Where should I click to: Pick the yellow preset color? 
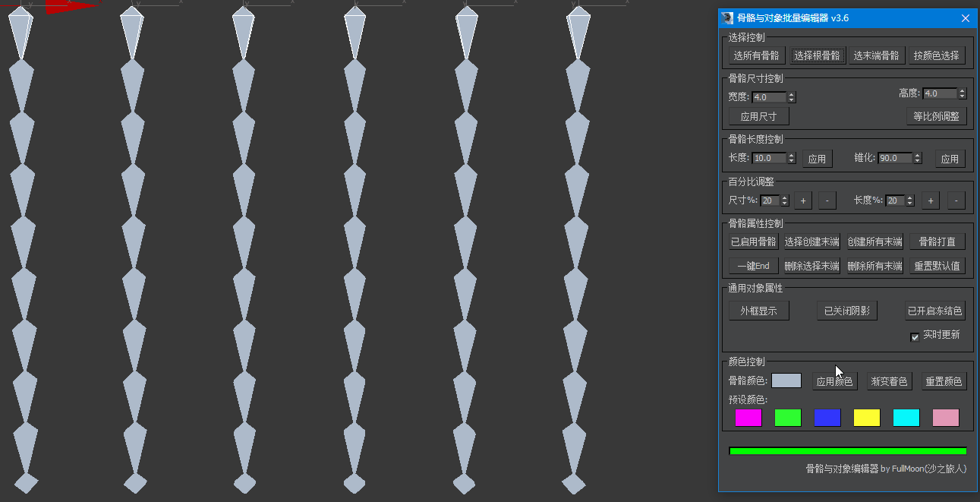[867, 418]
